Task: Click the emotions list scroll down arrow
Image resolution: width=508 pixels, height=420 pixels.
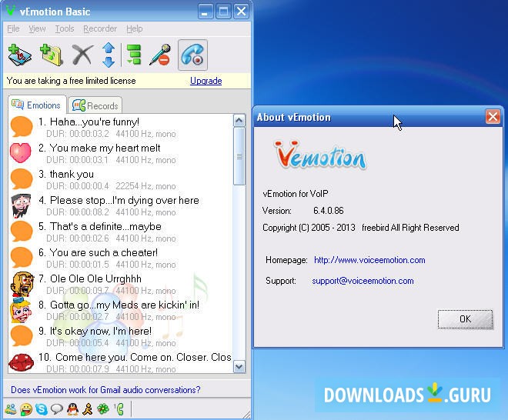Action: pyautogui.click(x=239, y=367)
